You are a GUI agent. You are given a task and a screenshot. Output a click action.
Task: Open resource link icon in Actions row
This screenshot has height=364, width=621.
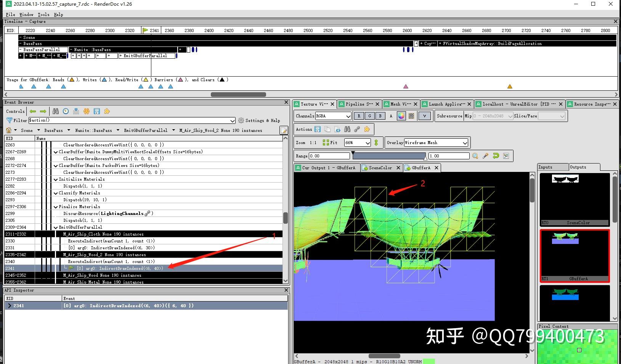[357, 129]
